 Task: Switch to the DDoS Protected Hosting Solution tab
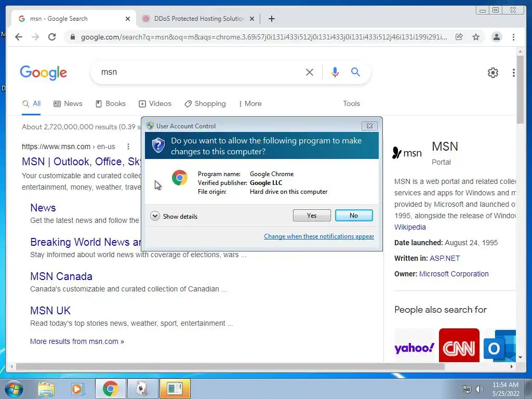[198, 19]
